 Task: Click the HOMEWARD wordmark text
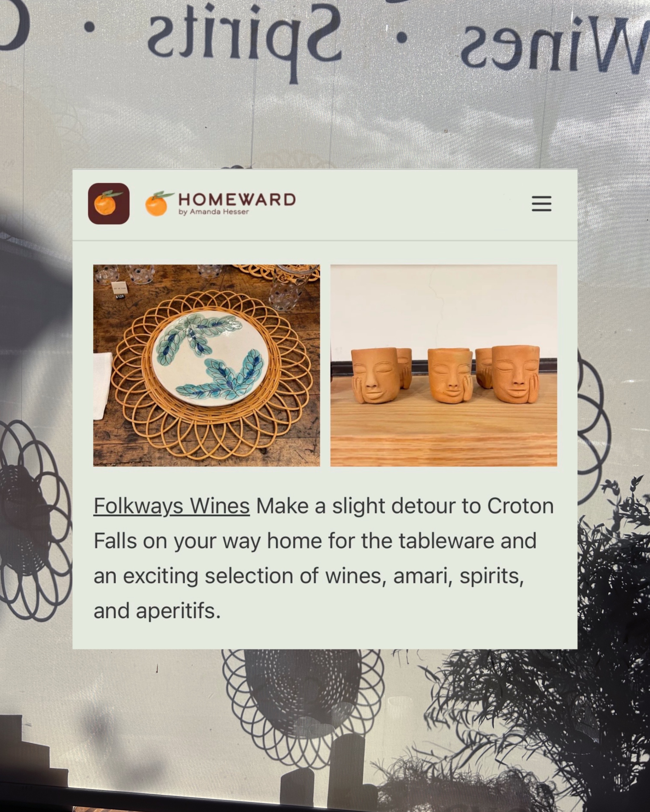(x=237, y=200)
